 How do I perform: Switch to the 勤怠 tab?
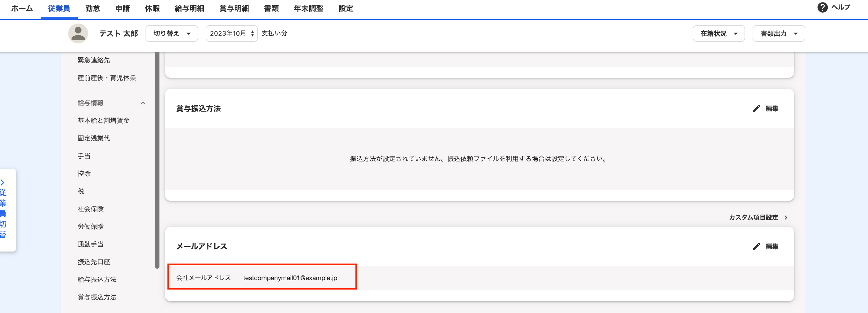[93, 8]
